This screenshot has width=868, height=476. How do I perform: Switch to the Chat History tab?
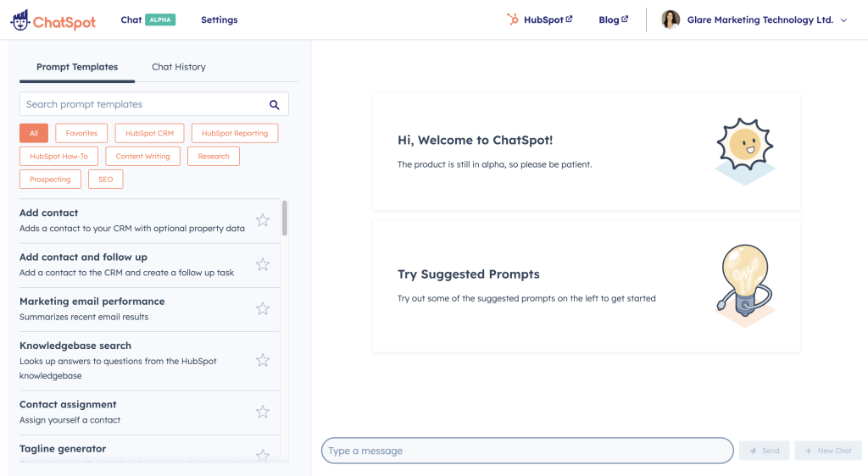178,67
